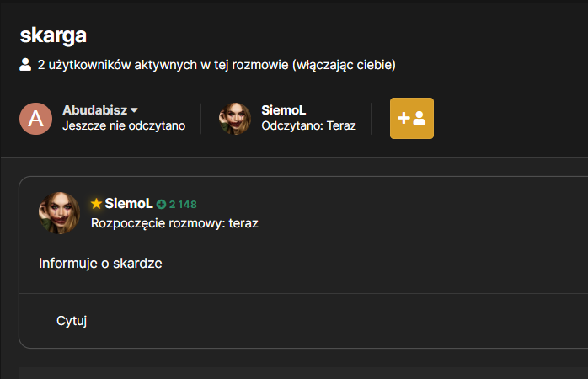
Task: Click the green plus reputation icon
Action: pos(161,205)
